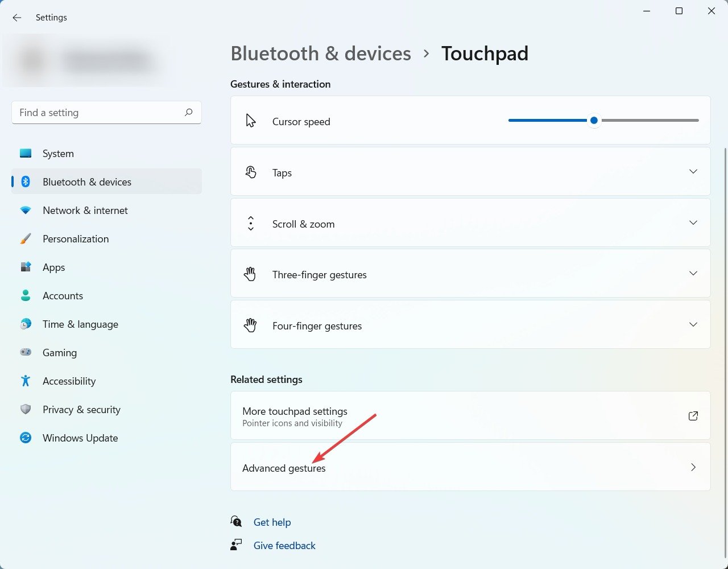Click the Gaming controller icon
This screenshot has height=569, width=728.
(x=26, y=353)
